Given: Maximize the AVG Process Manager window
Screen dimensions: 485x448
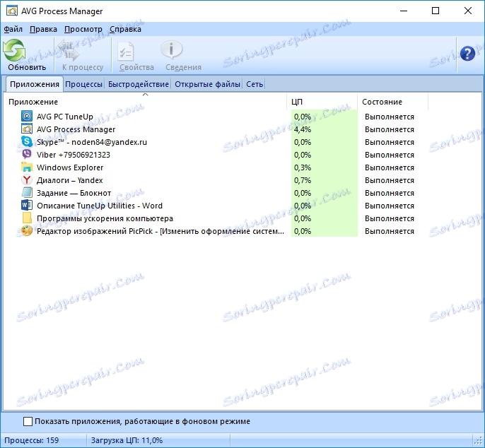Looking at the screenshot, I should coord(436,11).
